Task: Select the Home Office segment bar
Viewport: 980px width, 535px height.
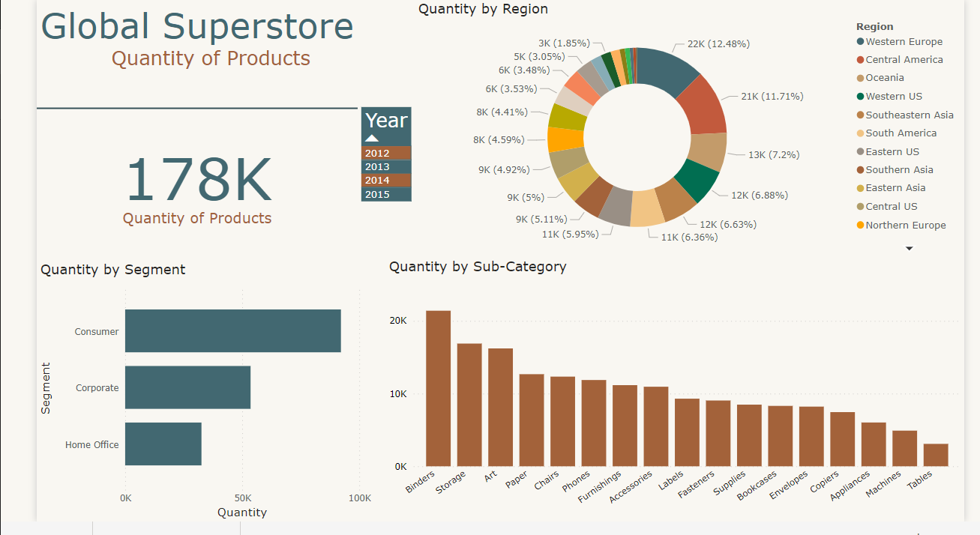Action: point(163,444)
